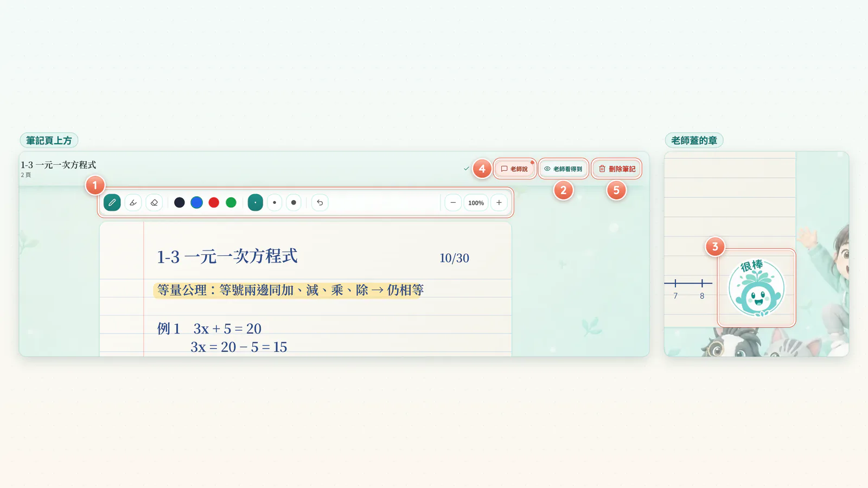Pick the red ink color
Viewport: 868px width, 488px height.
pyautogui.click(x=214, y=203)
